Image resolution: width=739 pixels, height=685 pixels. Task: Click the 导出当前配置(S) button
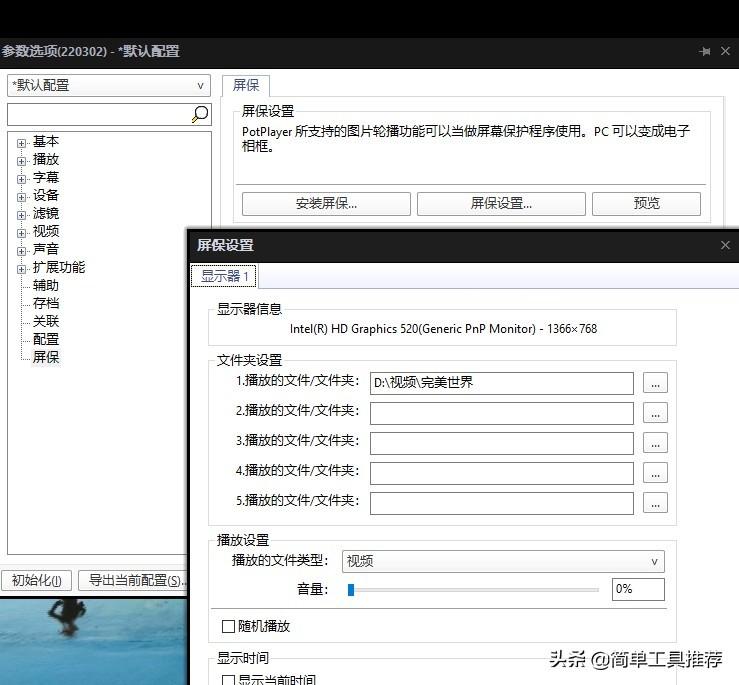[133, 580]
